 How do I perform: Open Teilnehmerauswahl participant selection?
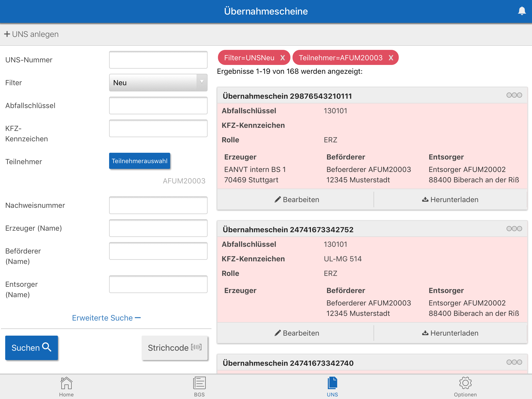(139, 161)
